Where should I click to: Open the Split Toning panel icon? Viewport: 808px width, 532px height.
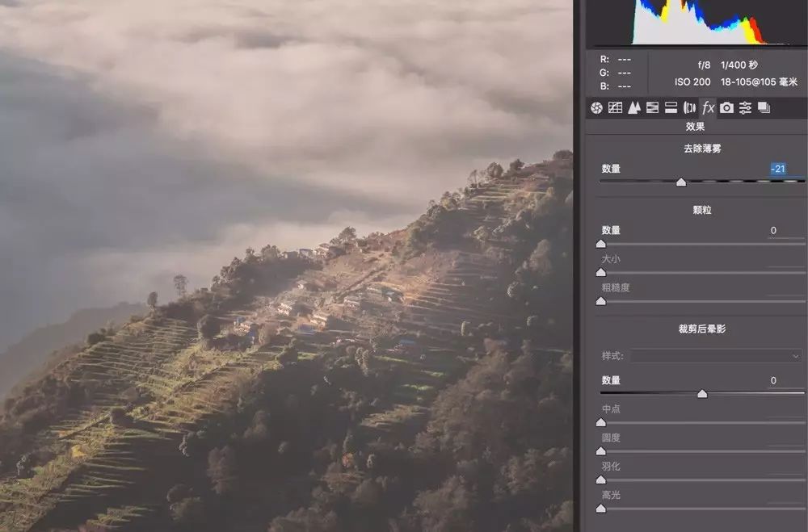point(671,107)
